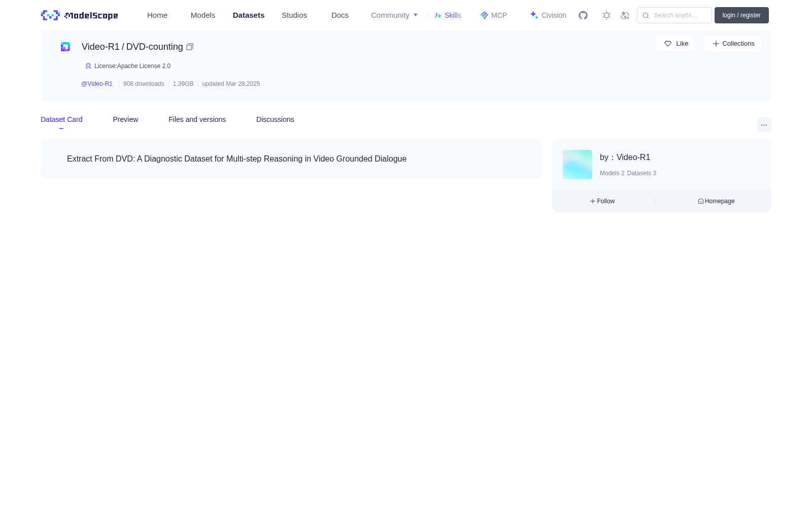Screen dimensions: 812x508
Task: Click the Apache License 2.0 tag
Action: click(127, 66)
